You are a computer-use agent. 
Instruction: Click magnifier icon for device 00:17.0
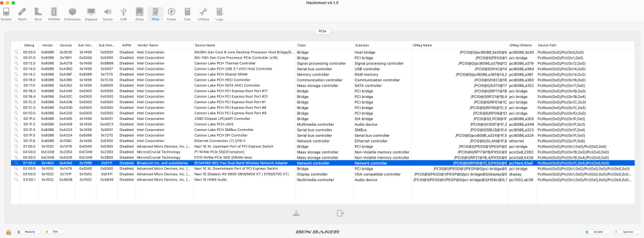(16, 86)
